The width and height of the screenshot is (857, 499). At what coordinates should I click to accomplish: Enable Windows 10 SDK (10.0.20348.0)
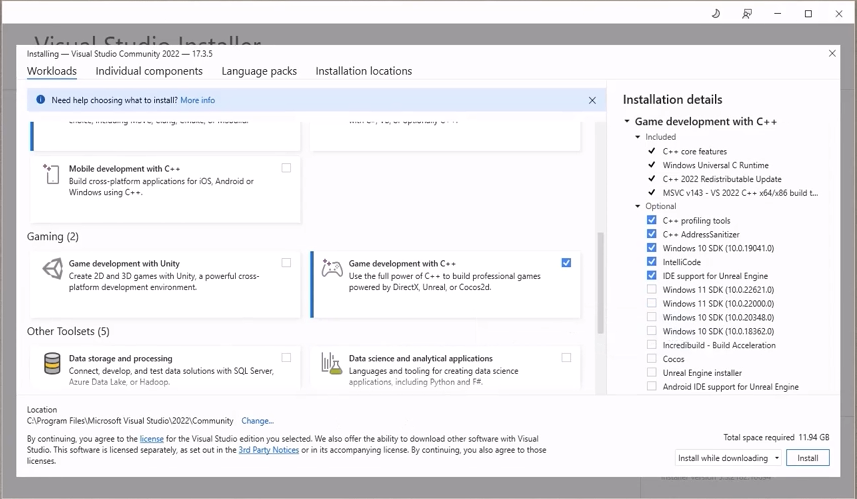[651, 317]
